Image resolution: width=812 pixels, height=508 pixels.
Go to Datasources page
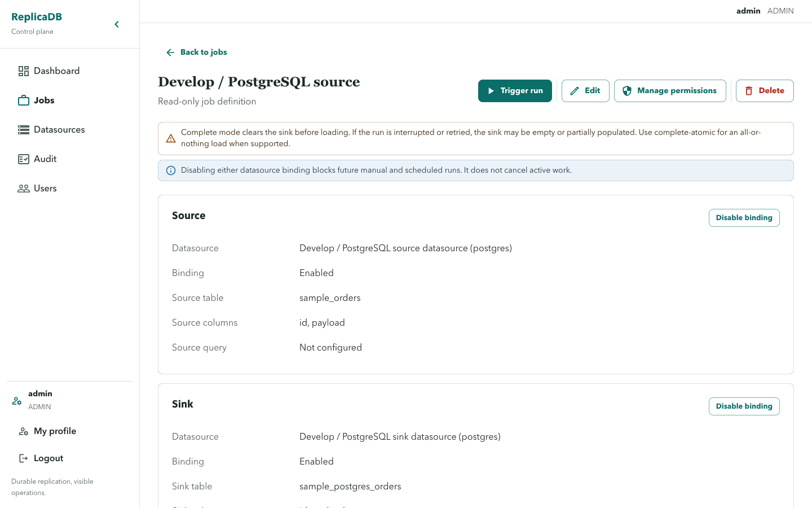click(x=69, y=130)
